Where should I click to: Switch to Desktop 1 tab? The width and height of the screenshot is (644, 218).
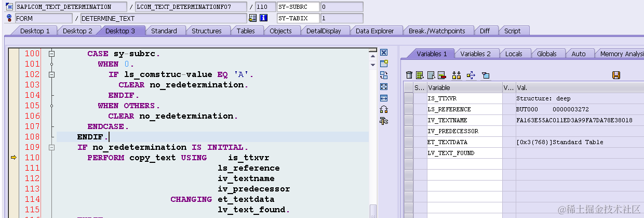[35, 31]
